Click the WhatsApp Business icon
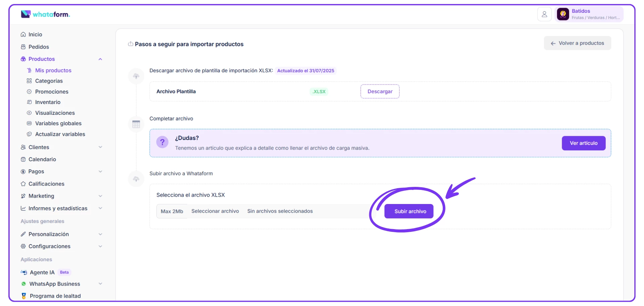 (x=23, y=284)
